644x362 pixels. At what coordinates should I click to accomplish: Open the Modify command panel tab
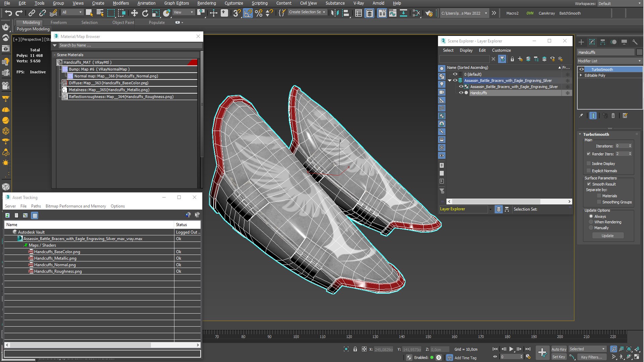[x=592, y=42]
